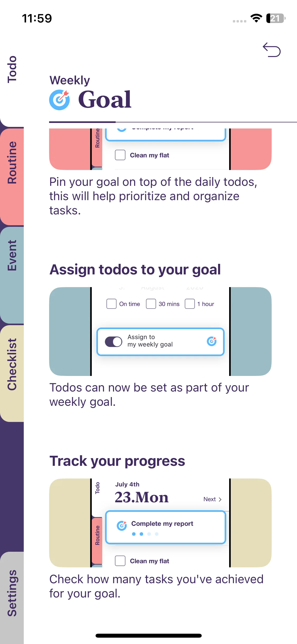Tick the upper Clean my flat checkbox
297x644 pixels.
(x=120, y=155)
